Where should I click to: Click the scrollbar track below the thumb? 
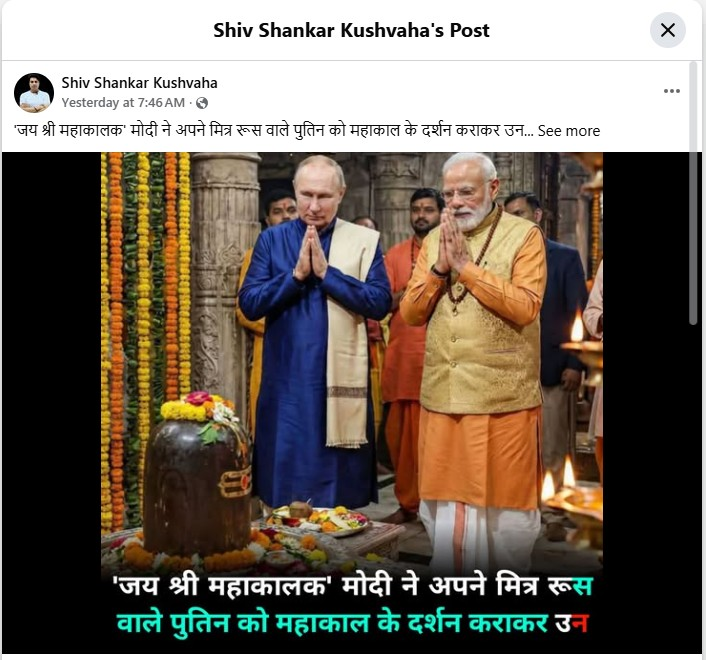693,486
